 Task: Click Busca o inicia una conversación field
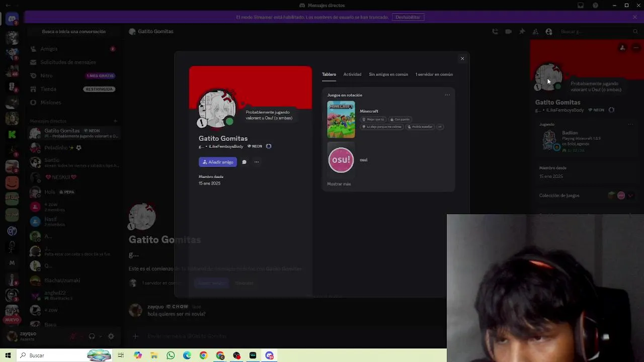point(73,31)
